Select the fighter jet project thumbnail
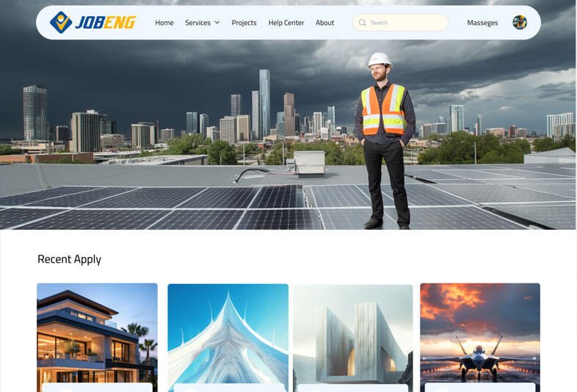Viewport: 577px width, 392px height. click(480, 333)
